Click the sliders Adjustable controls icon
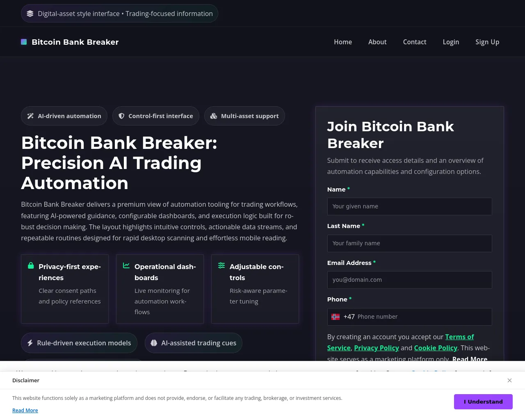The image size is (525, 420). coord(221,265)
